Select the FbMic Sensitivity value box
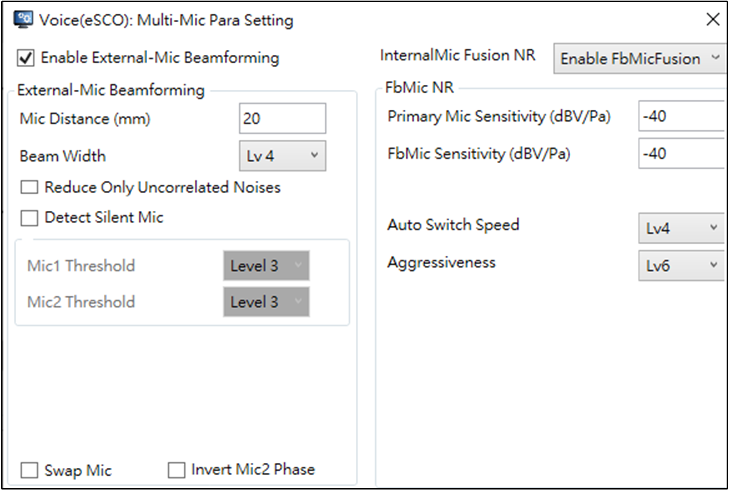729x490 pixels. coord(682,153)
